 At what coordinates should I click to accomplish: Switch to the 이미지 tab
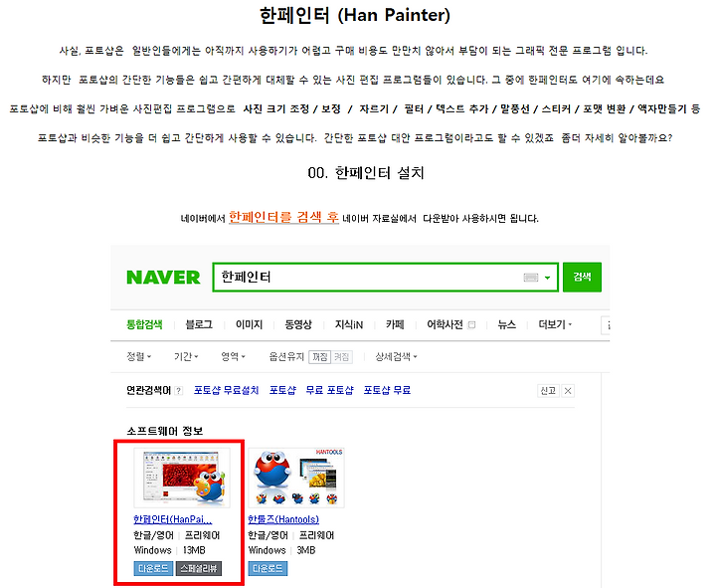249,324
